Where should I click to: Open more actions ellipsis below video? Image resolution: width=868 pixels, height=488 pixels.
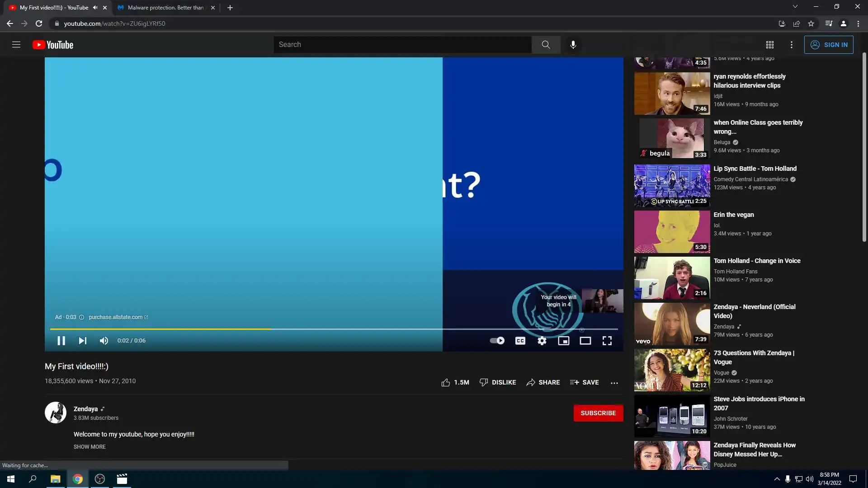click(x=614, y=383)
